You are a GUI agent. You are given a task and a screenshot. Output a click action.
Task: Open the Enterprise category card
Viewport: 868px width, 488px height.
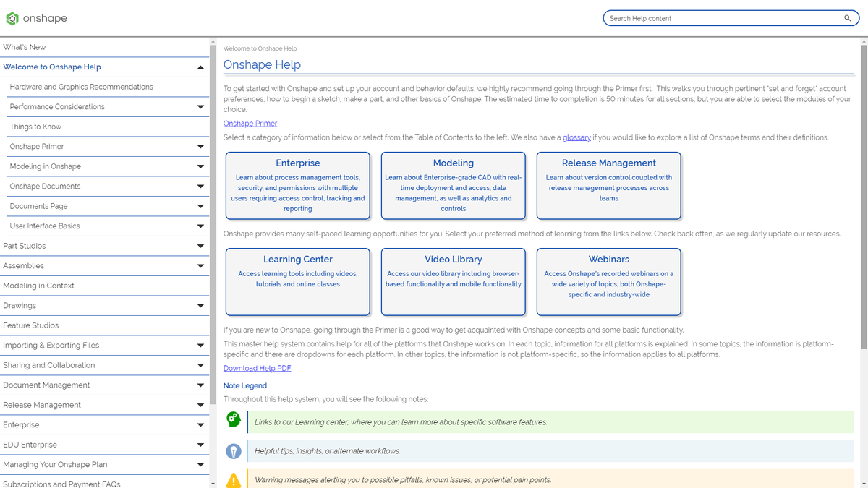pos(298,186)
